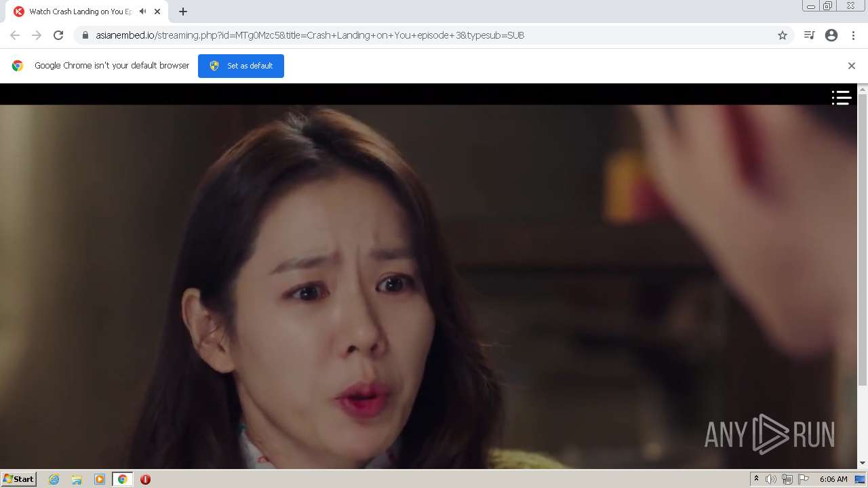The image size is (868, 488).
Task: Bookmark this page with star icon
Action: pyautogui.click(x=783, y=35)
